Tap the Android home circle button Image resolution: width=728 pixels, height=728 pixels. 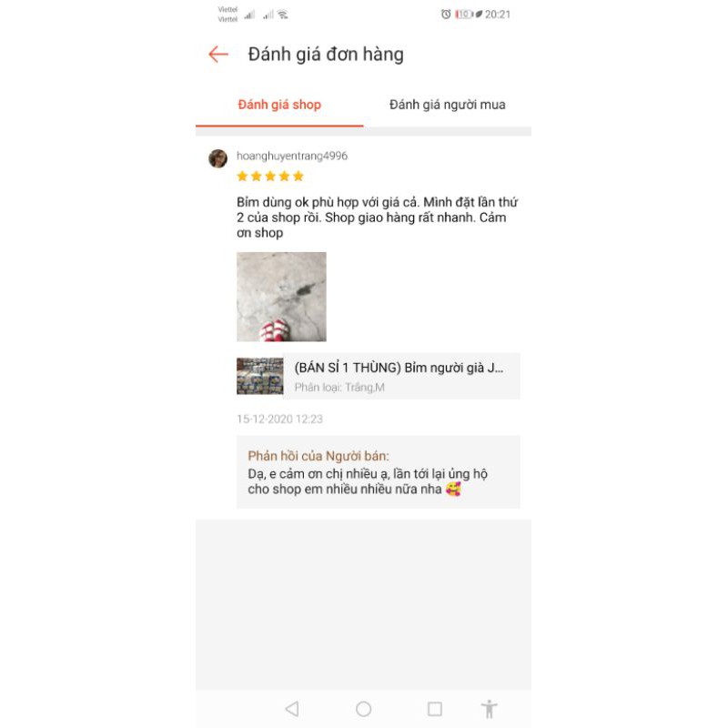363,709
